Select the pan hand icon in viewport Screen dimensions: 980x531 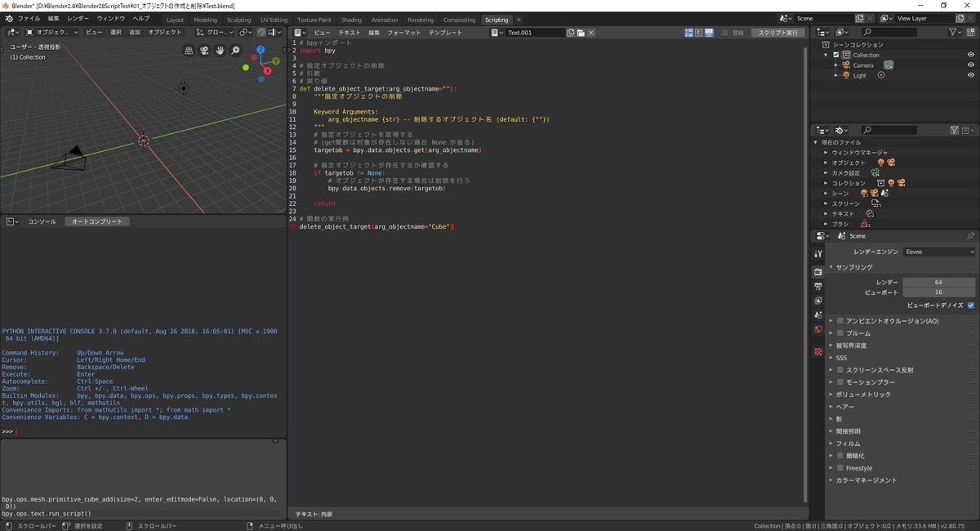[220, 51]
